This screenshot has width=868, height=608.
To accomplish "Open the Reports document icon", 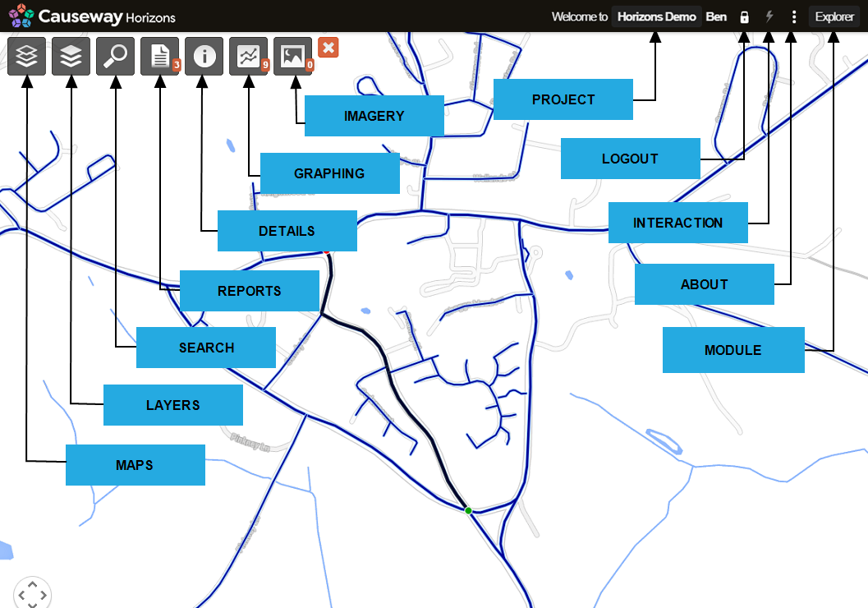I will [x=159, y=56].
